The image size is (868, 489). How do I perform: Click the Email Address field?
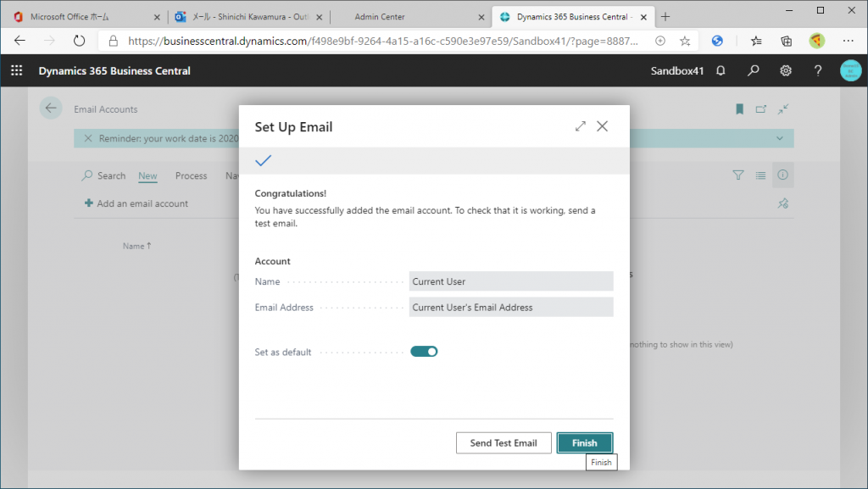pos(511,307)
